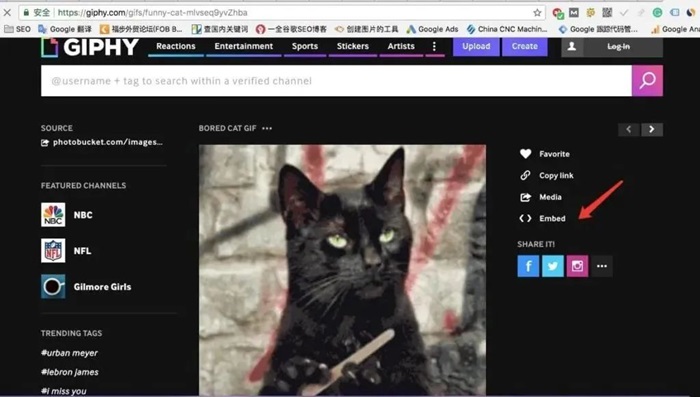Screen dimensions: 700x397
Task: Share GIF on Facebook
Action: click(528, 266)
